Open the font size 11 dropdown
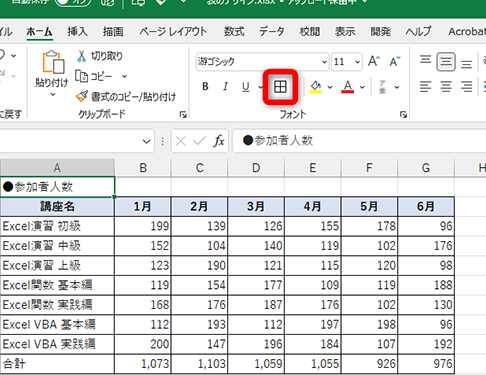The image size is (486, 375). (x=357, y=62)
